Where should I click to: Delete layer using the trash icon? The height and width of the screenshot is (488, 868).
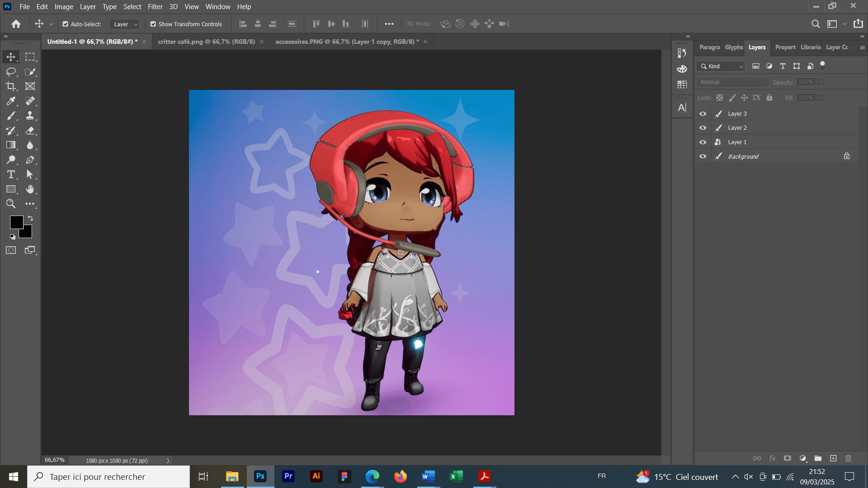[848, 458]
